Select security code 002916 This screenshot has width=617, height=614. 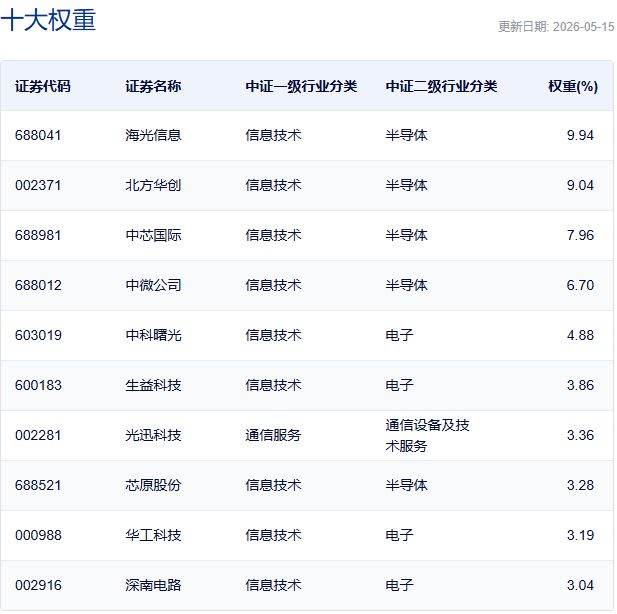tap(38, 585)
